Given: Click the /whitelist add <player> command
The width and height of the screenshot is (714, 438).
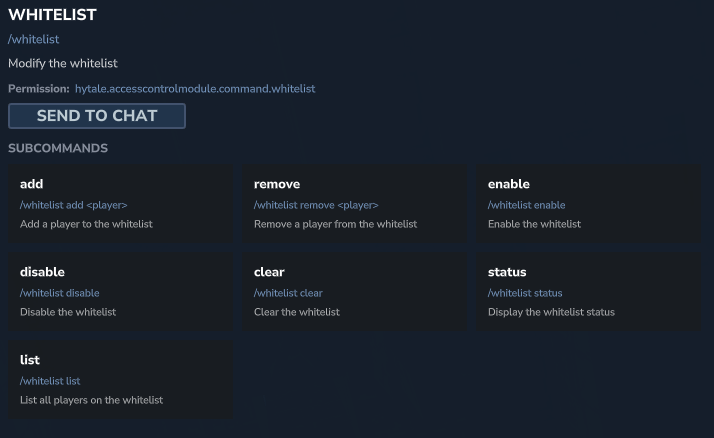Looking at the screenshot, I should tap(73, 205).
